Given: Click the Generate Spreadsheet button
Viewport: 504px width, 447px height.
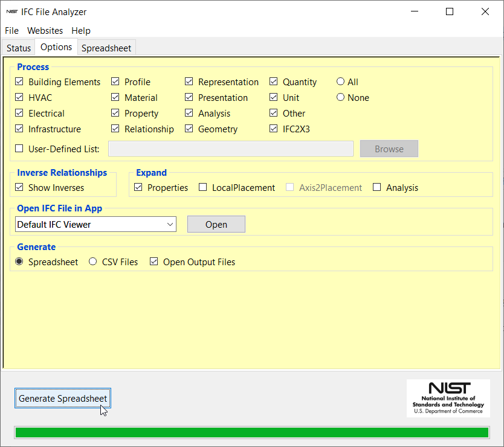Looking at the screenshot, I should (62, 398).
